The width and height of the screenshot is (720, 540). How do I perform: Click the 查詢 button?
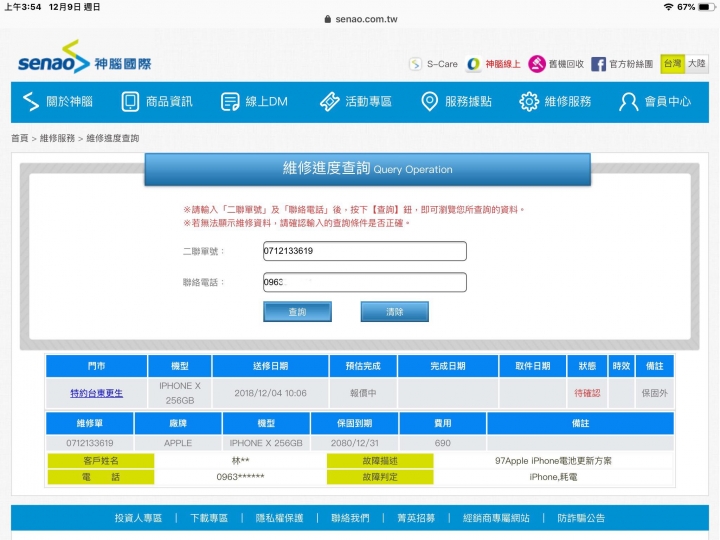297,312
